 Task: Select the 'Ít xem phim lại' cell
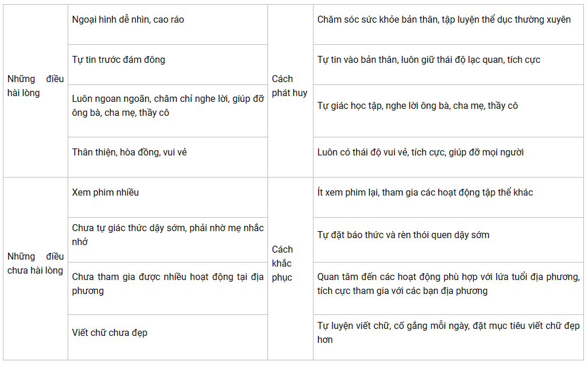tap(448, 197)
